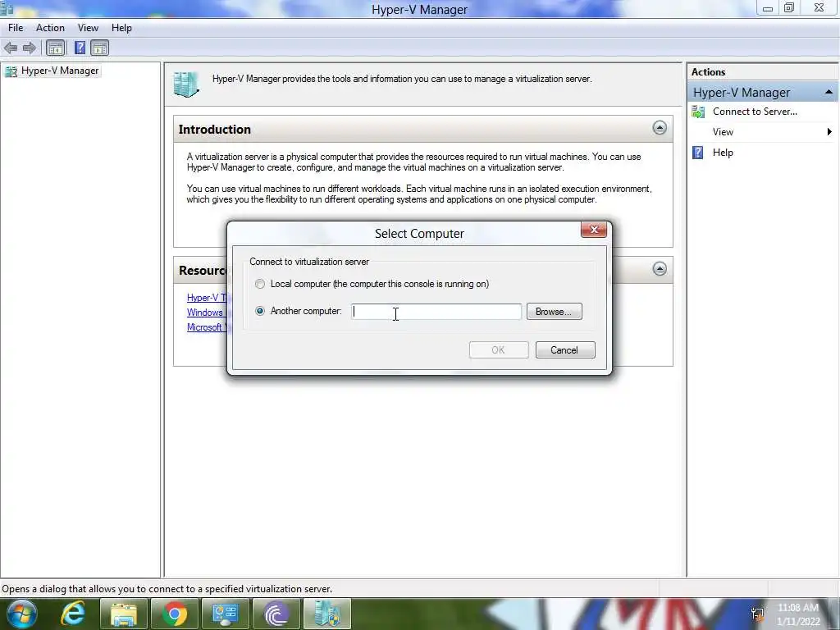Toggle the Show/Hide Action Pane icon
This screenshot has width=840, height=630.
99,48
